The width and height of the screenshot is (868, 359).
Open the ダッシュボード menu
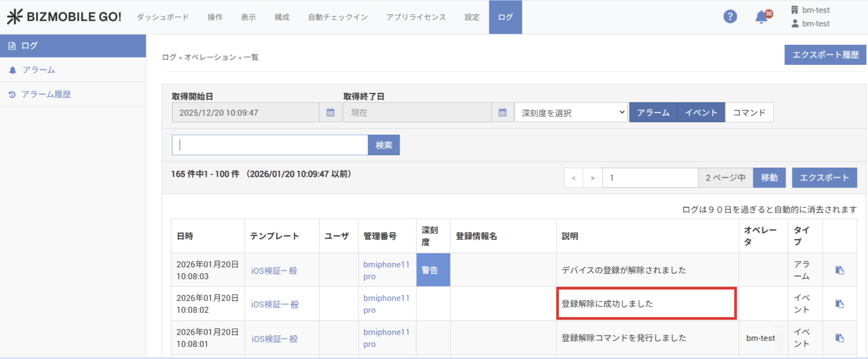coord(163,17)
